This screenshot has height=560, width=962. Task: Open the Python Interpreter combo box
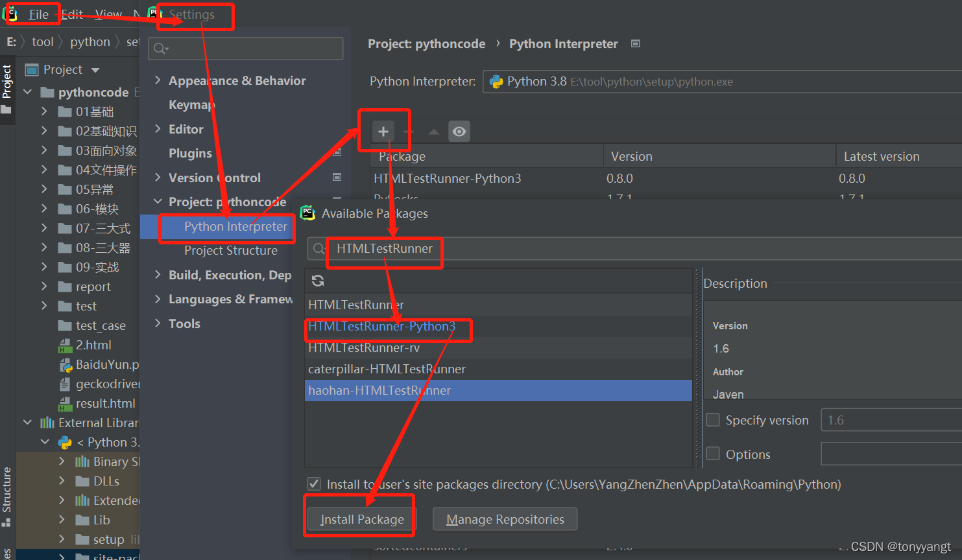point(722,82)
